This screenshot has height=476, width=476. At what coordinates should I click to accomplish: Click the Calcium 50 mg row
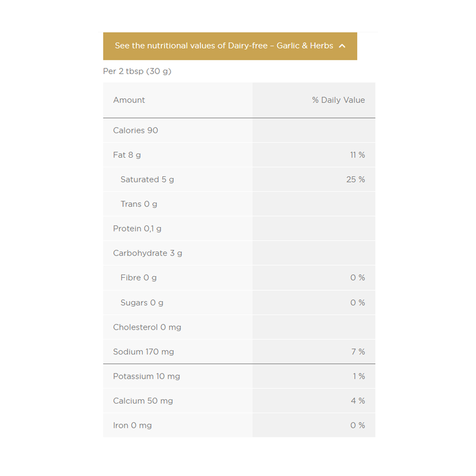(x=143, y=401)
